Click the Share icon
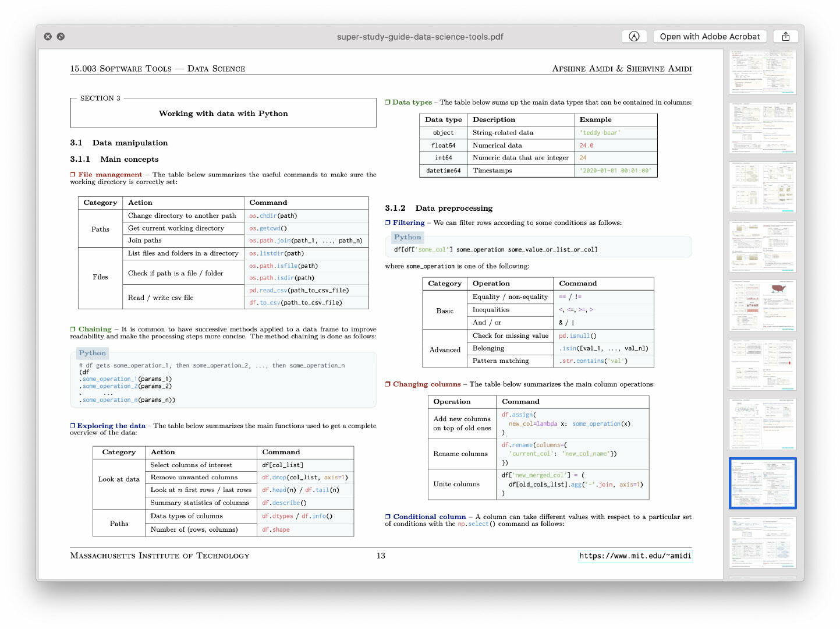The image size is (840, 629). [786, 37]
